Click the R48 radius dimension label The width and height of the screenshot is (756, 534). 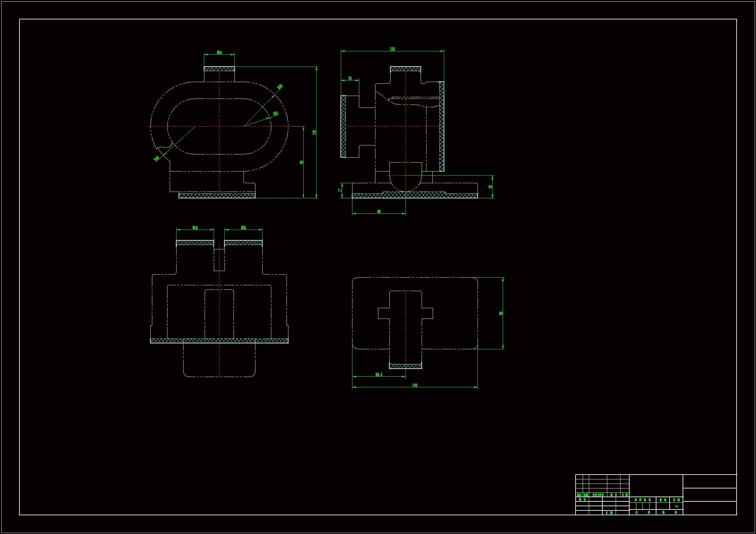coord(157,159)
